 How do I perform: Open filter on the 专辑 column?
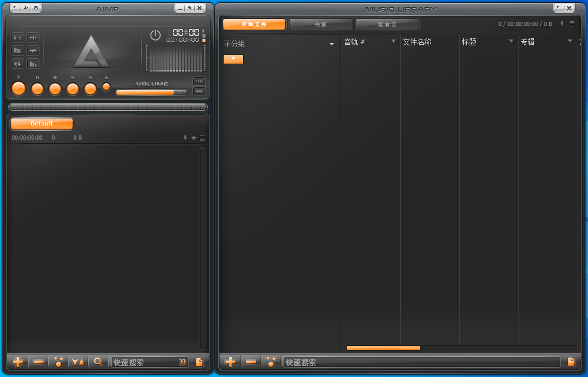click(570, 41)
